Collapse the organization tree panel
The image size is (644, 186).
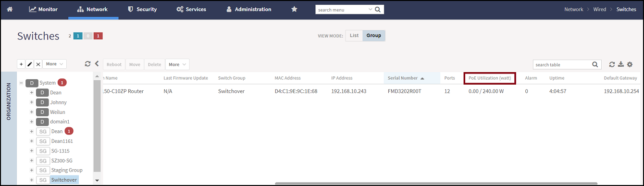97,64
